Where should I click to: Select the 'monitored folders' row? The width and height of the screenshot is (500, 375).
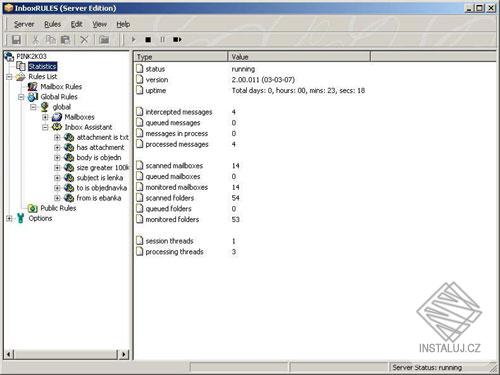click(x=172, y=219)
